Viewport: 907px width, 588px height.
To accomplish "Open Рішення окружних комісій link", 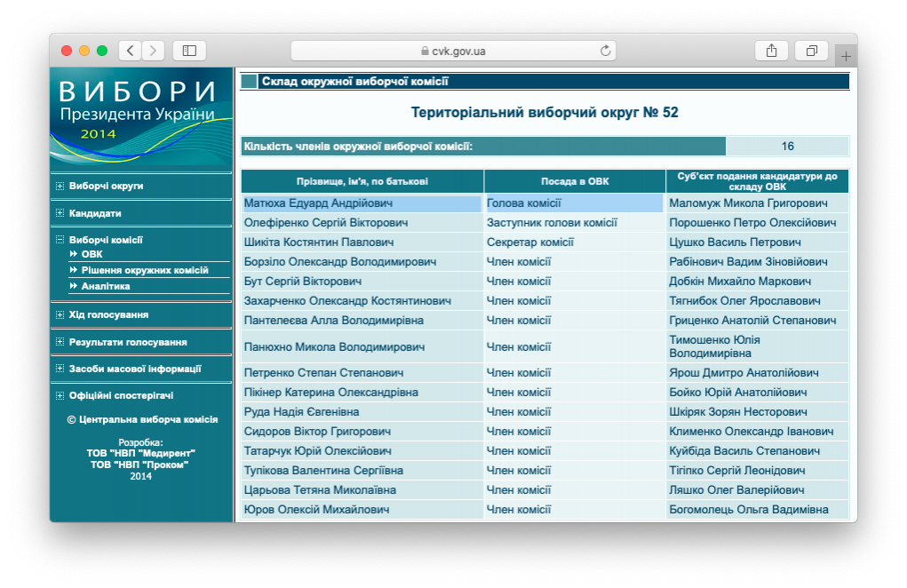I will pyautogui.click(x=144, y=270).
